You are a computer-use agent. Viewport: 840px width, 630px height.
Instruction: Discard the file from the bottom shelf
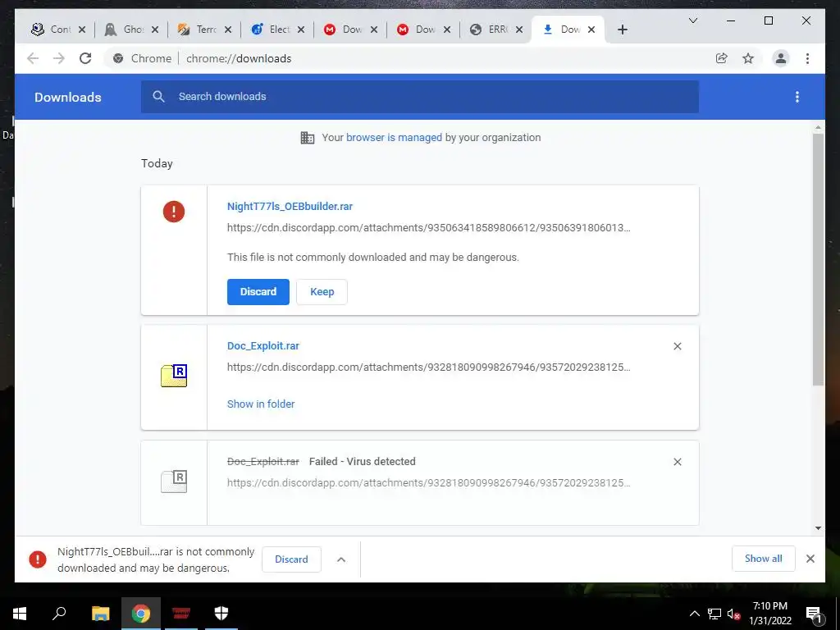(291, 559)
